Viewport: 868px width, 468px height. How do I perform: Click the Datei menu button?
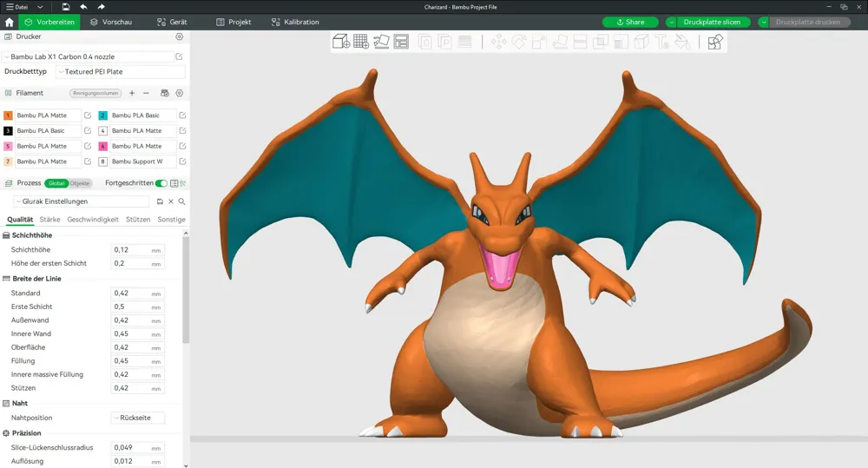click(x=17, y=7)
